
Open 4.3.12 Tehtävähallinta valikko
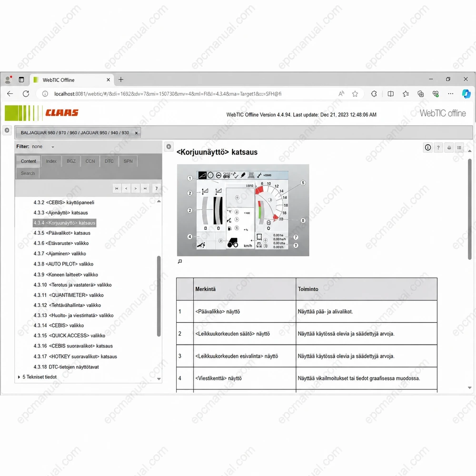click(x=67, y=306)
